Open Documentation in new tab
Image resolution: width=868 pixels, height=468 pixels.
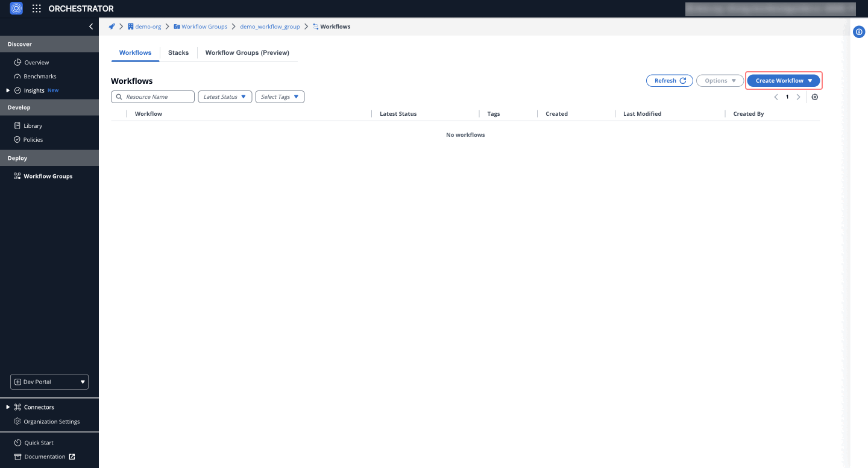[43, 457]
